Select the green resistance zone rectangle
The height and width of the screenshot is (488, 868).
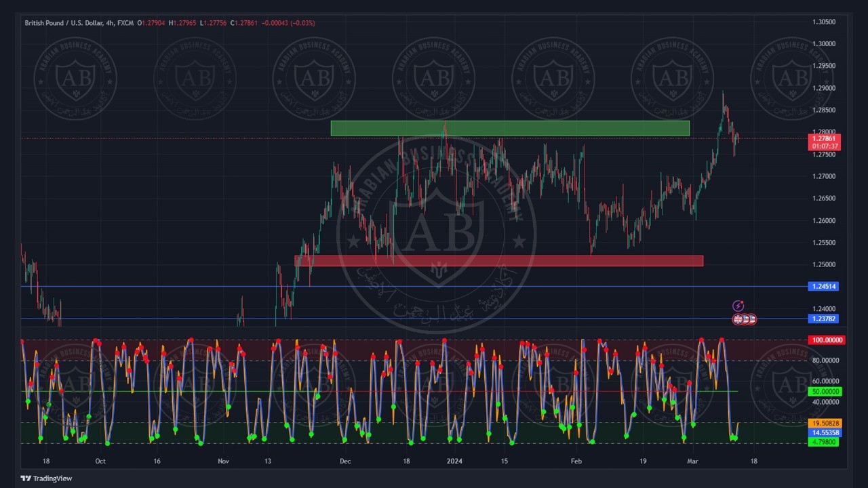coord(510,128)
